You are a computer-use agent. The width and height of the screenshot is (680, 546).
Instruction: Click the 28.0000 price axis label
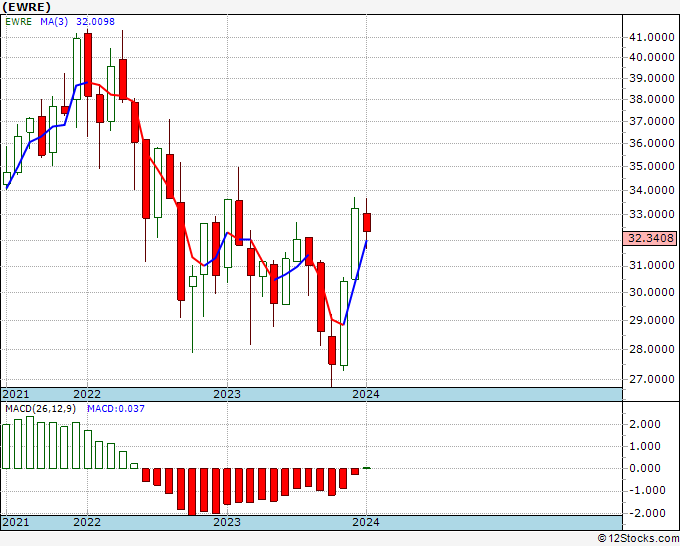pyautogui.click(x=652, y=349)
